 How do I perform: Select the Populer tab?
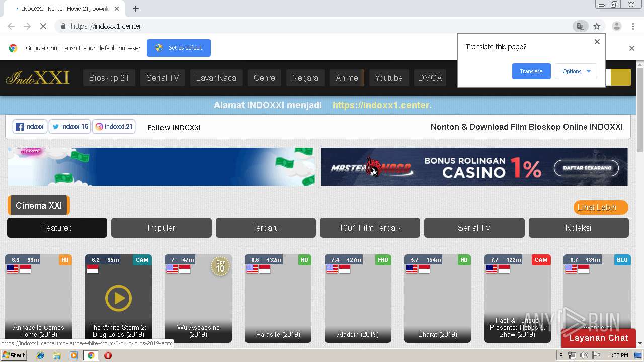[162, 228]
